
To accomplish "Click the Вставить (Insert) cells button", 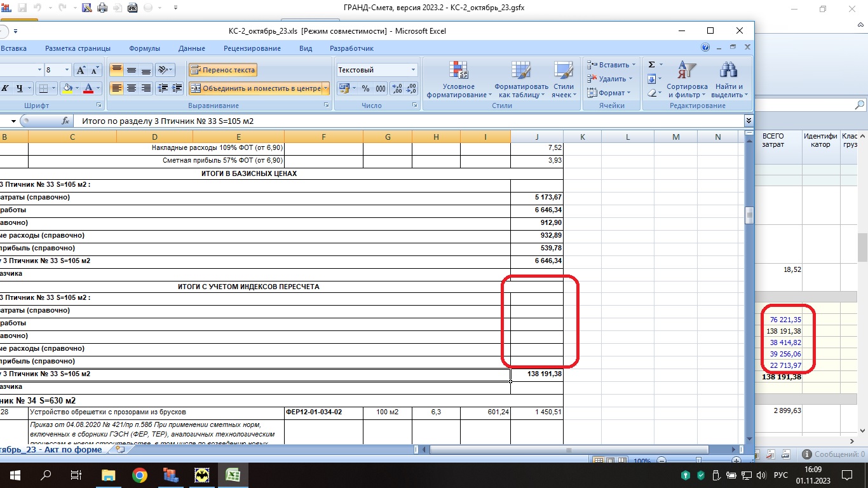I will 609,65.
